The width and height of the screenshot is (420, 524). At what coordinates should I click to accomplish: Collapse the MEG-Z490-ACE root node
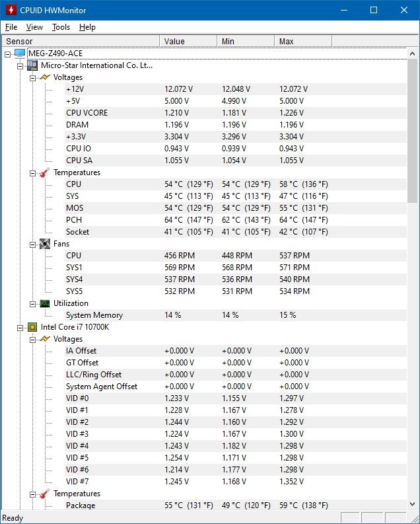8,54
